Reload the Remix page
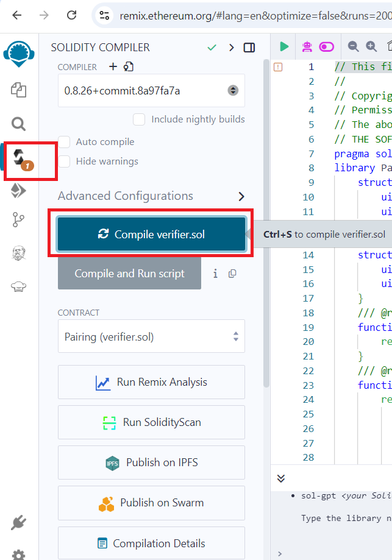Viewport: 392px width, 560px height. [72, 15]
